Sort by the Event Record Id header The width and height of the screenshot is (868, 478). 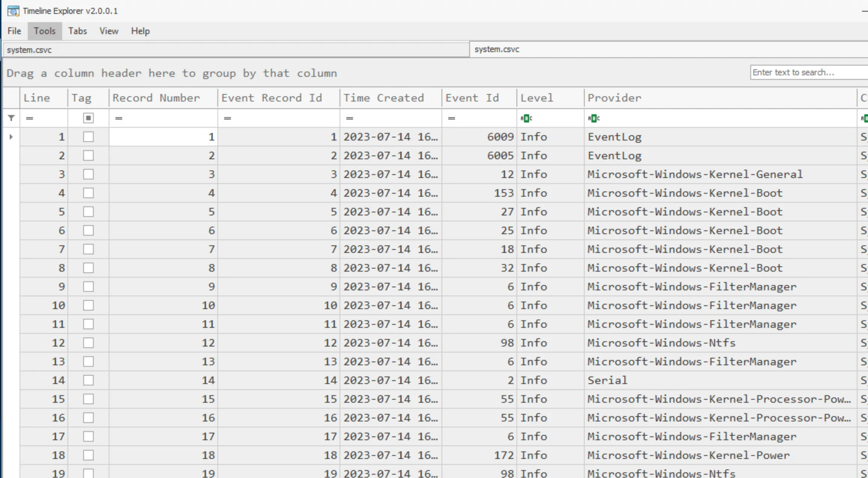(279, 98)
